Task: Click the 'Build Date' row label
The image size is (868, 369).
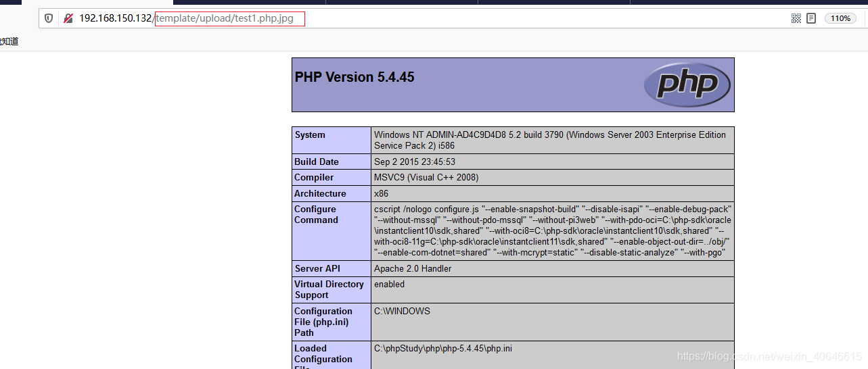Action: pyautogui.click(x=317, y=162)
